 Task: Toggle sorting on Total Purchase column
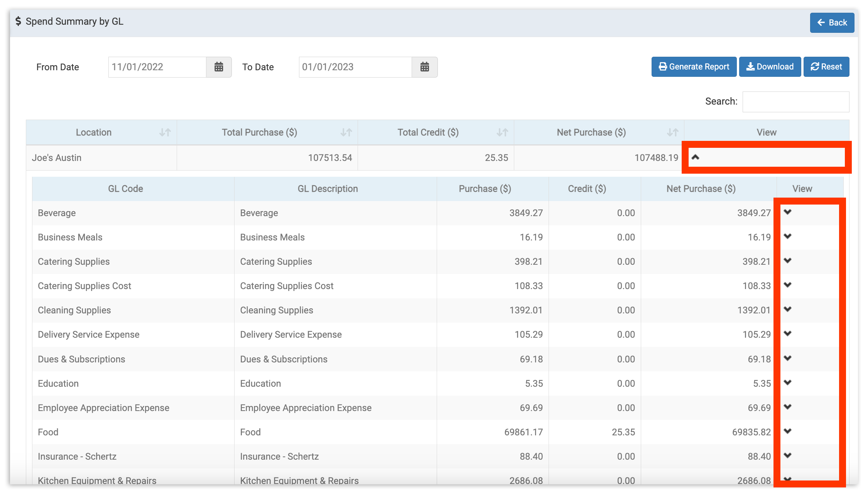pyautogui.click(x=346, y=132)
